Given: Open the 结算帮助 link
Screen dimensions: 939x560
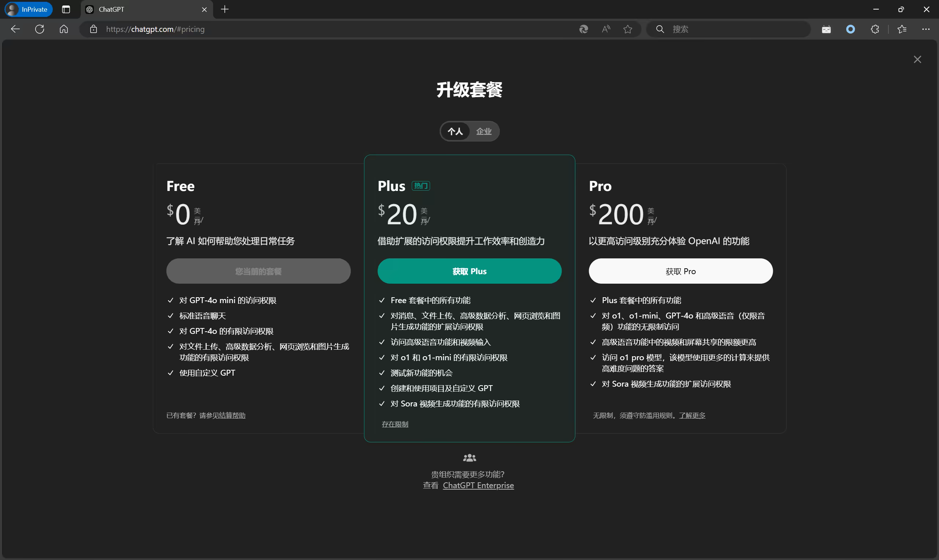Looking at the screenshot, I should click(232, 415).
